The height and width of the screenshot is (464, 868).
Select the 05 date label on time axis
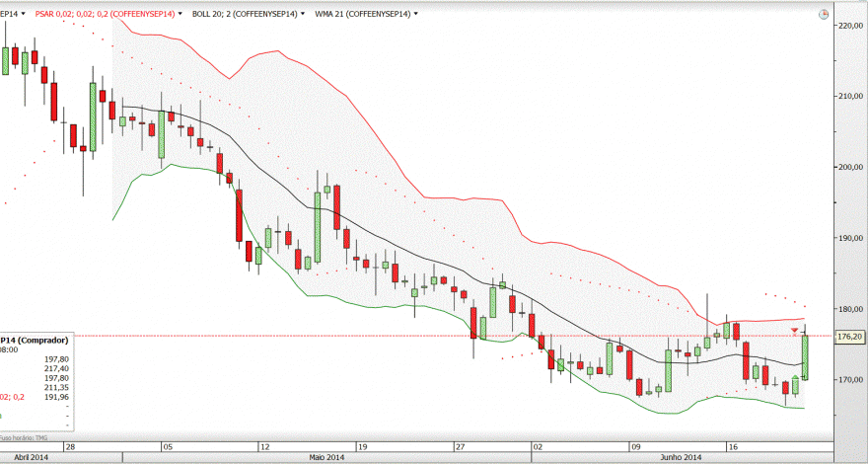tap(168, 446)
